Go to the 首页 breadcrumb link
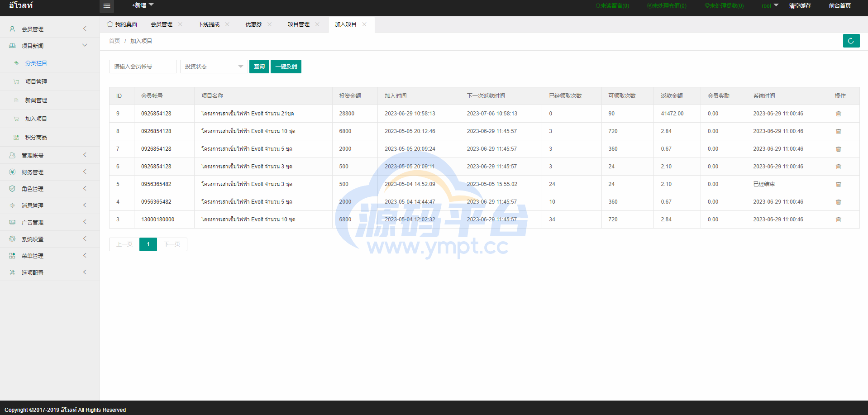 [x=114, y=41]
